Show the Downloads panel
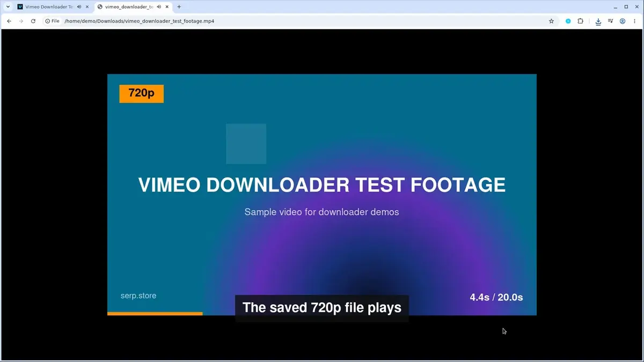This screenshot has height=362, width=644. pos(598,21)
